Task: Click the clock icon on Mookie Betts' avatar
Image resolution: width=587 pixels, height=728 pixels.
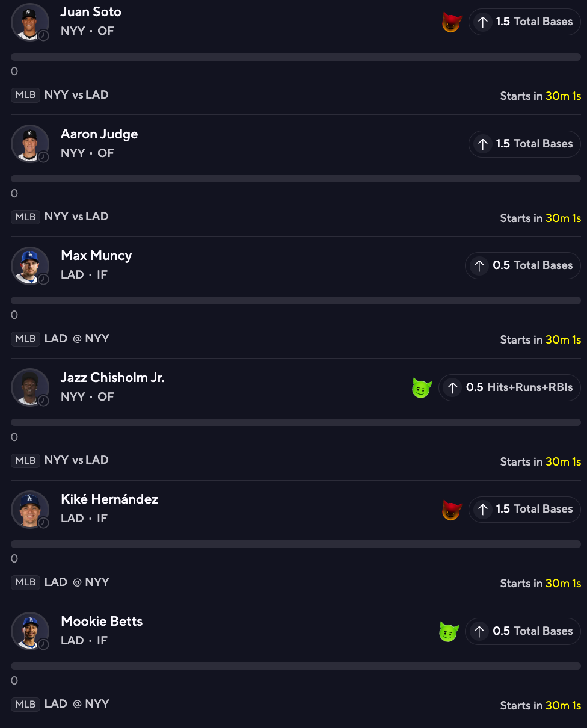Action: 43,645
